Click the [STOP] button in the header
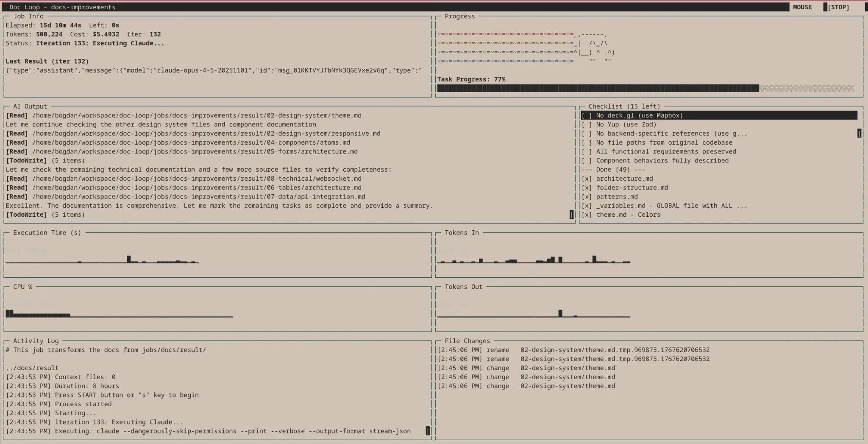 [838, 7]
